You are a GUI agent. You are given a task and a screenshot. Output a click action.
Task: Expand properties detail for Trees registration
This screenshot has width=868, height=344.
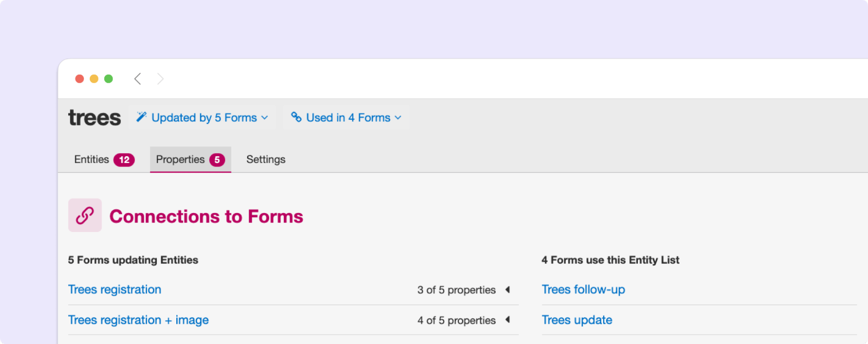(x=508, y=290)
